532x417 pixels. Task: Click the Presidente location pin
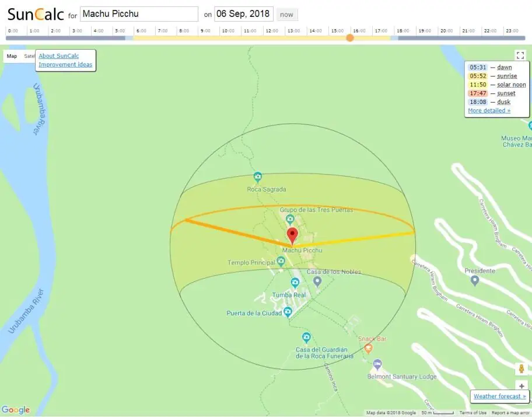tap(475, 281)
